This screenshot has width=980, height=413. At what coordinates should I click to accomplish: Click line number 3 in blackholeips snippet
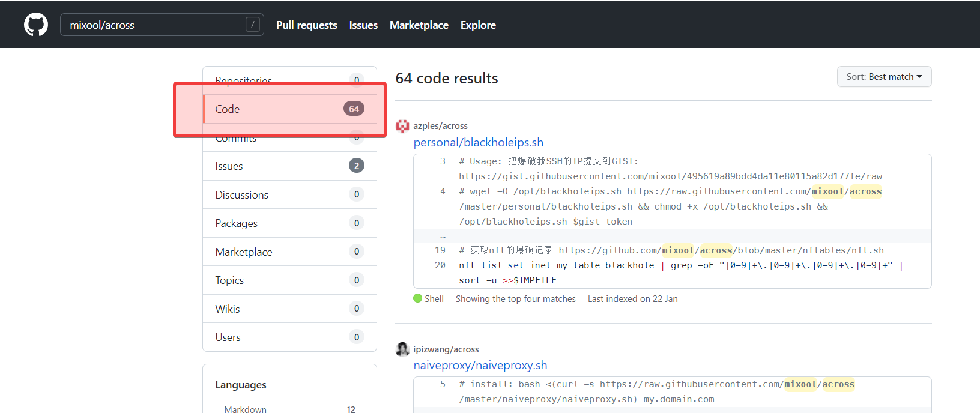coord(443,161)
